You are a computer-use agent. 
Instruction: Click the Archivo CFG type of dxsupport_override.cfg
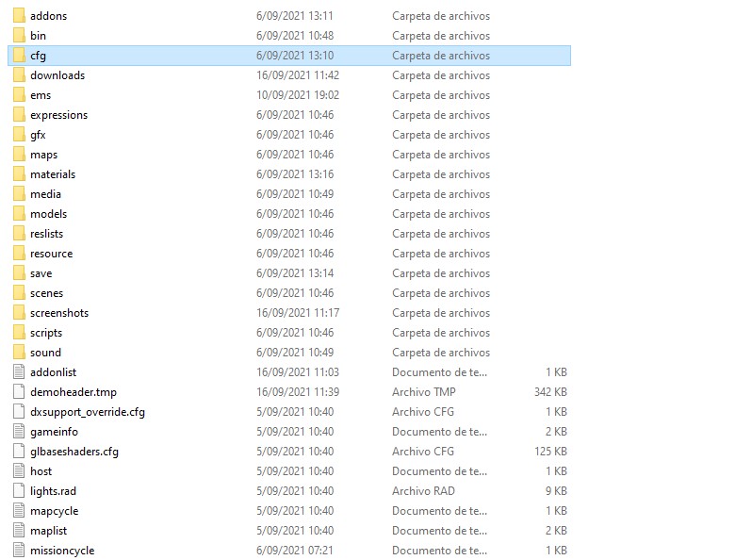point(423,412)
